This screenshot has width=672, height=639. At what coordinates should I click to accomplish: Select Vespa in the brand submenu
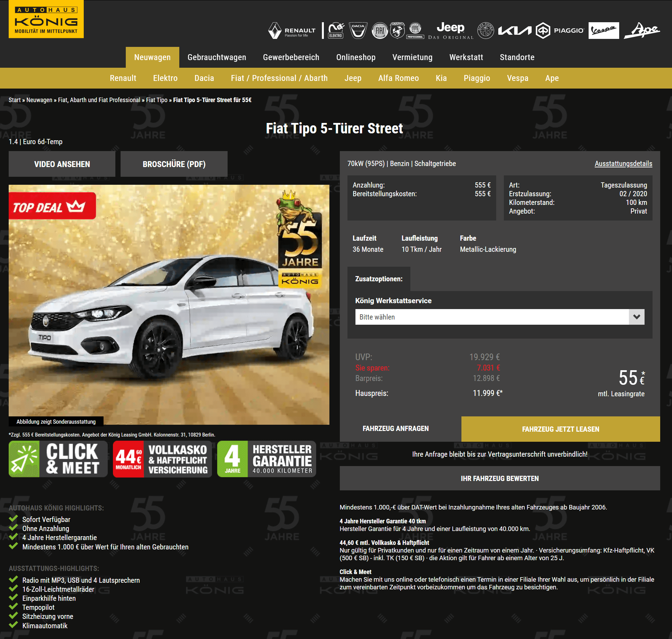[518, 78]
